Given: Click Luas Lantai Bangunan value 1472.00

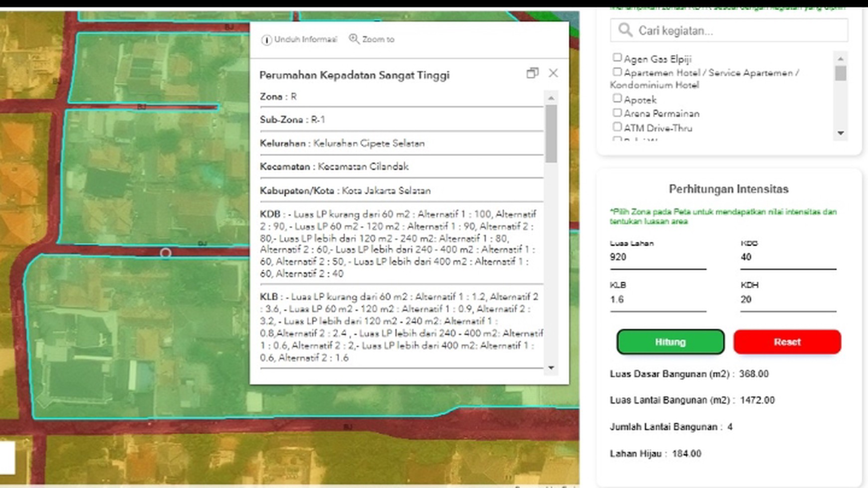Looking at the screenshot, I should pyautogui.click(x=757, y=400).
